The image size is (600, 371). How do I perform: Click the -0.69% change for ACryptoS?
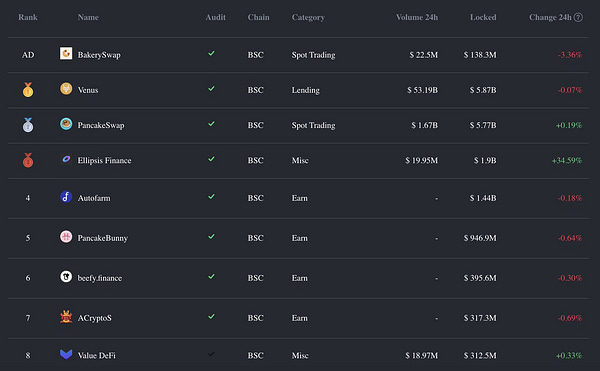570,318
